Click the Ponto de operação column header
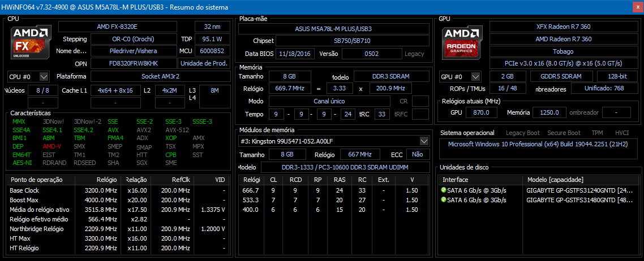This screenshot has height=261, width=644. pos(41,180)
